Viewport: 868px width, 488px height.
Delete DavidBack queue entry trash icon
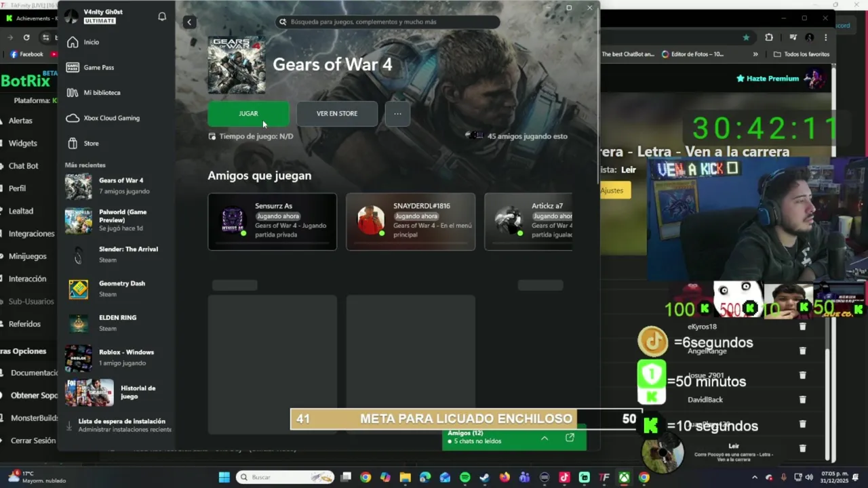click(802, 400)
